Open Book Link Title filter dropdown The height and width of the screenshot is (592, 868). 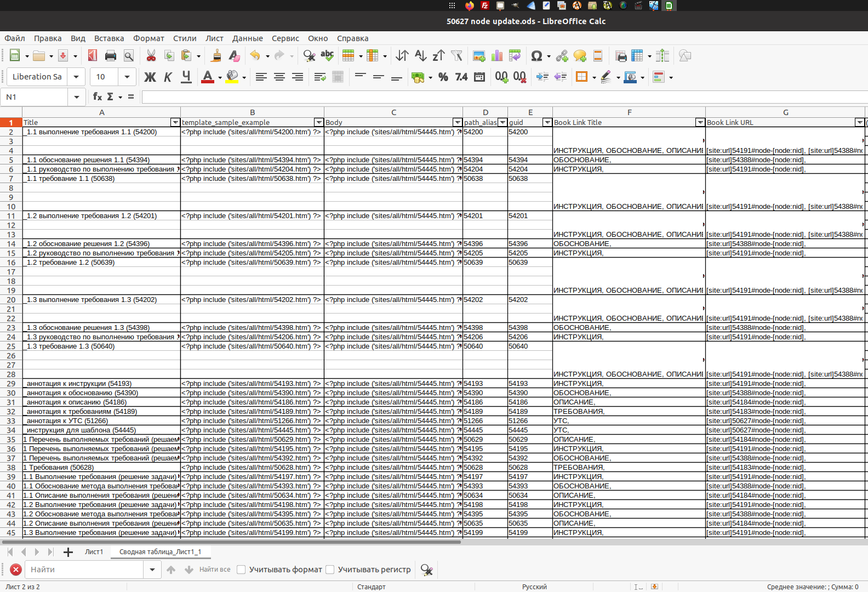pos(700,122)
